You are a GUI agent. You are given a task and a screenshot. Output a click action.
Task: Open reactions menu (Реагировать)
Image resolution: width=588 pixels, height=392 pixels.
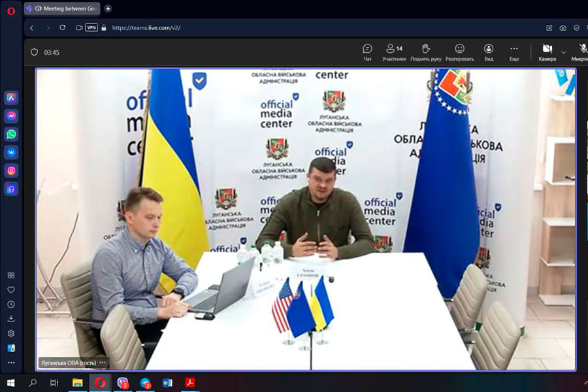click(x=459, y=52)
